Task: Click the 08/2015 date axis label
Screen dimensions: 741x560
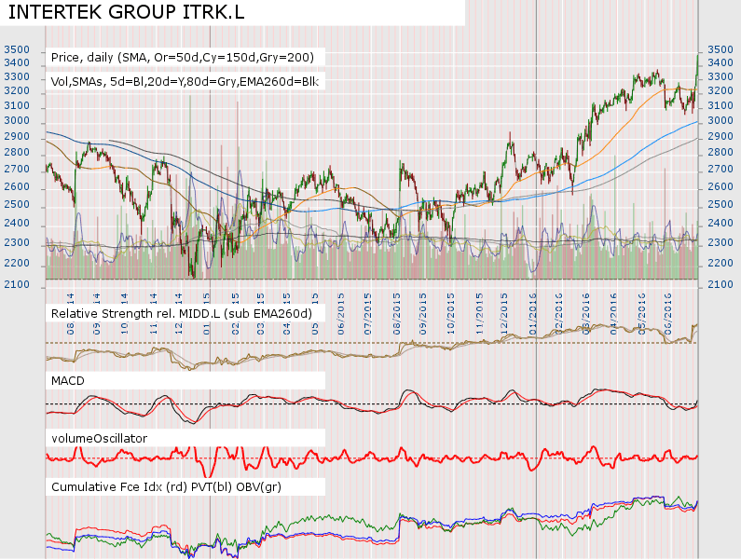Action: tap(396, 314)
